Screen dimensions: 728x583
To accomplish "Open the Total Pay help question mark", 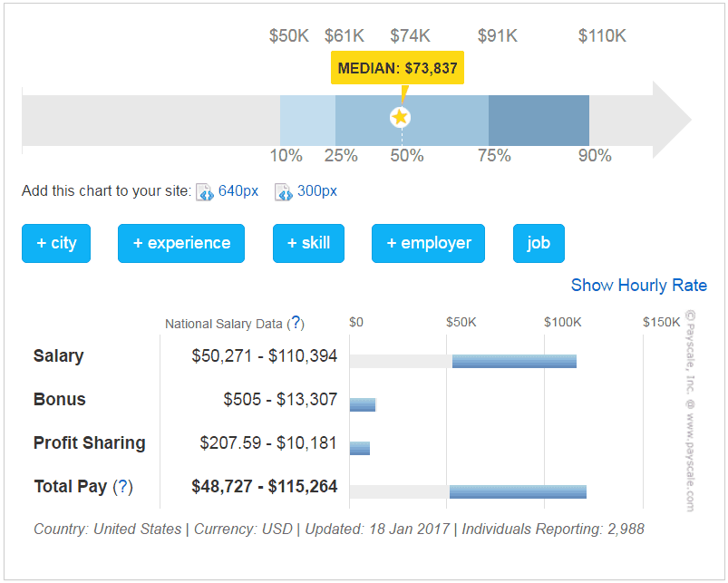I will 122,487.
